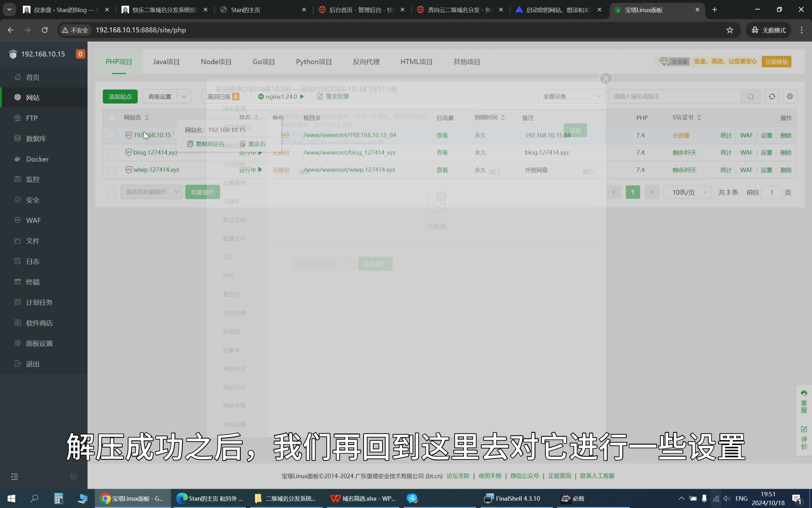The image size is (812, 508).
Task: Click 设置 for blog.127414.xyz
Action: click(x=766, y=153)
